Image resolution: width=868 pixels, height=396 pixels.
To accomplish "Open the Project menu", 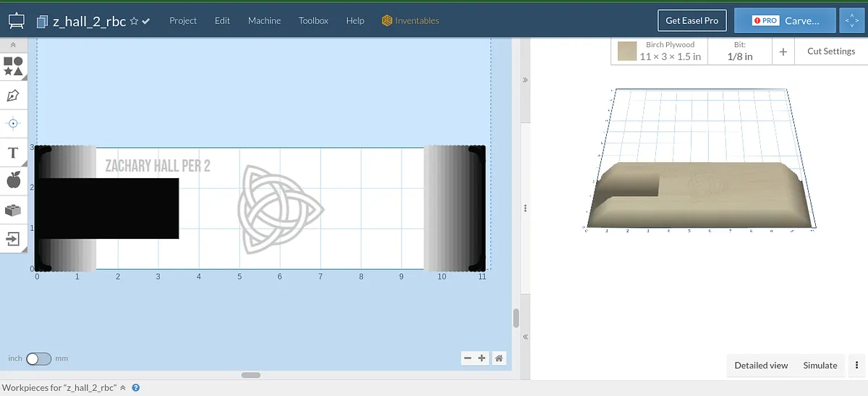I will (183, 21).
